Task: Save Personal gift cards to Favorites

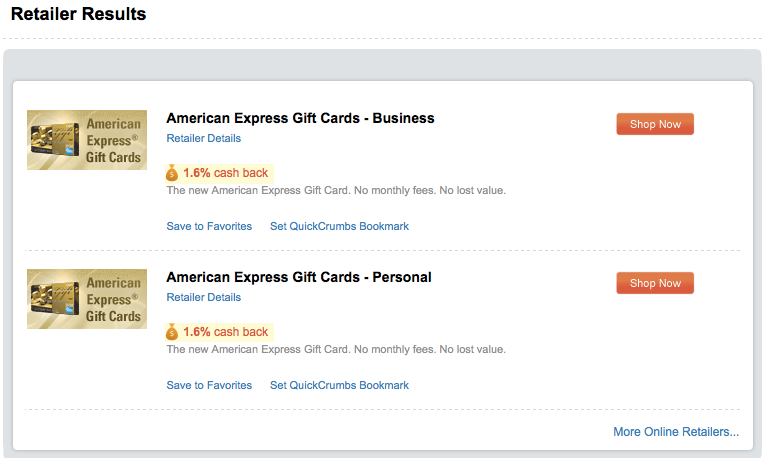Action: (x=209, y=385)
